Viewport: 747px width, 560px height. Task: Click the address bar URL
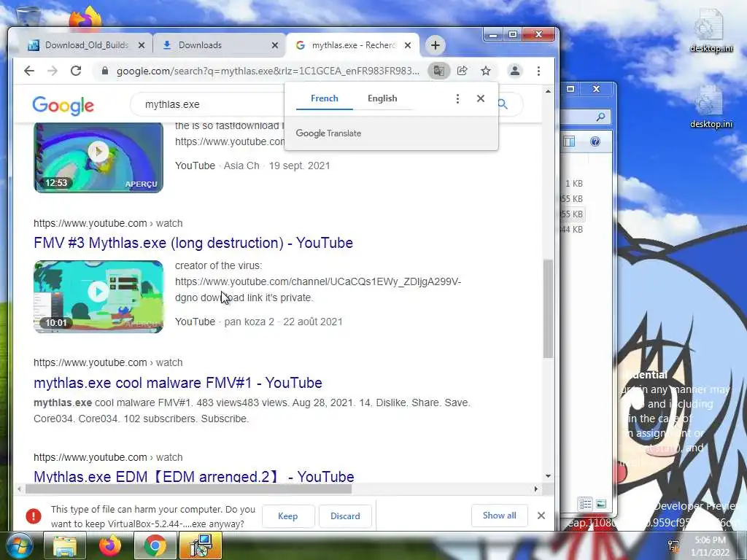tap(268, 71)
